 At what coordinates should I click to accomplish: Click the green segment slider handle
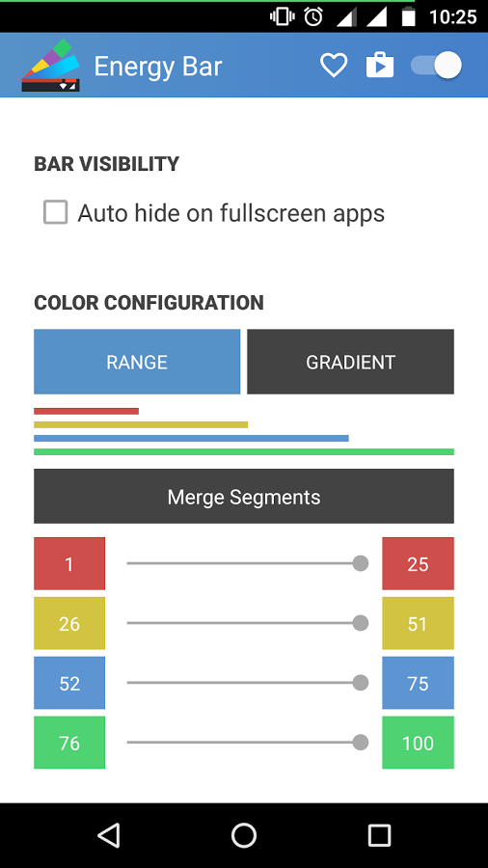[361, 743]
